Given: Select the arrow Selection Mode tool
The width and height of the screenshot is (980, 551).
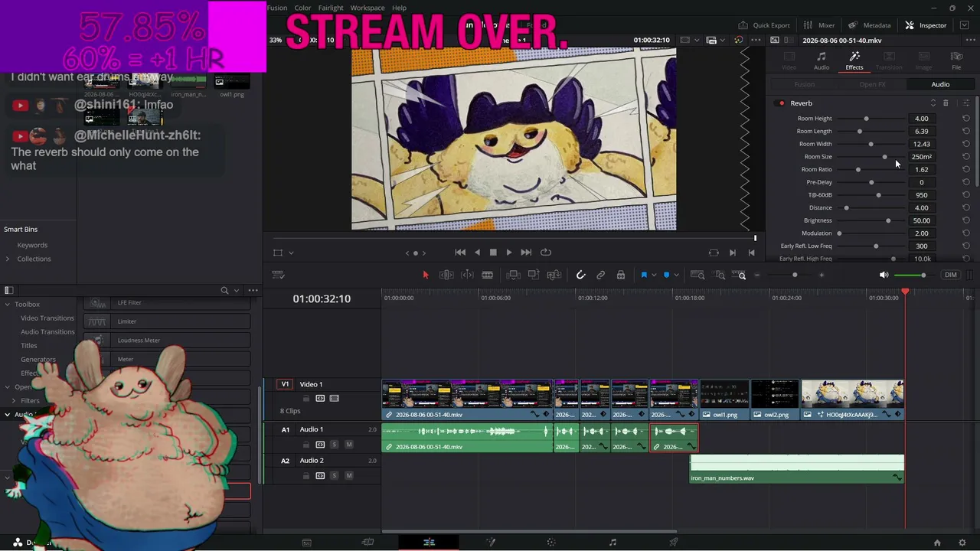Looking at the screenshot, I should click(426, 275).
